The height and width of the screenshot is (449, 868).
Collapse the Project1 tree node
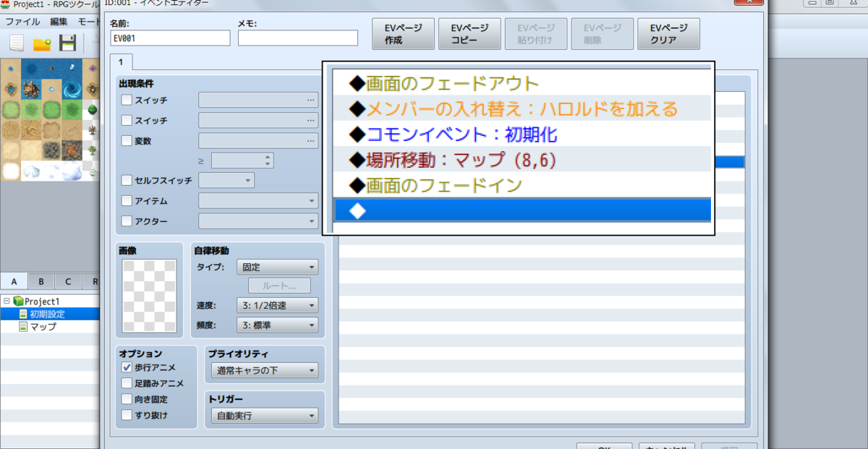[7, 302]
